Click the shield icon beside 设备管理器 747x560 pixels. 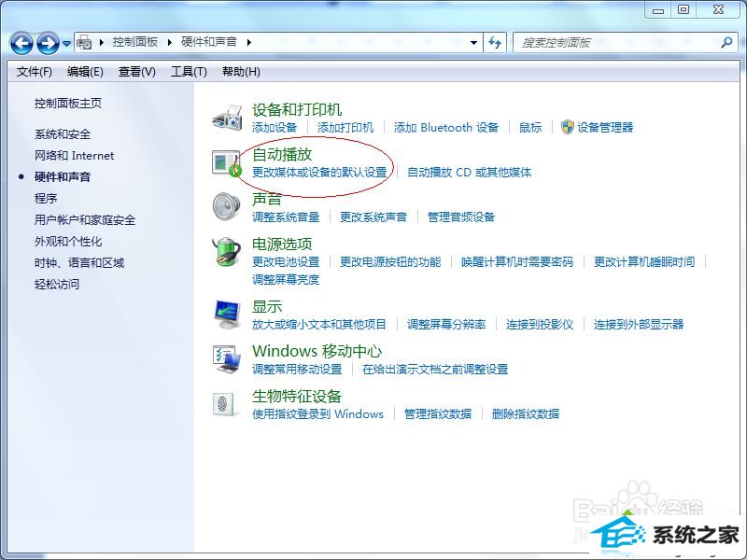coord(568,127)
